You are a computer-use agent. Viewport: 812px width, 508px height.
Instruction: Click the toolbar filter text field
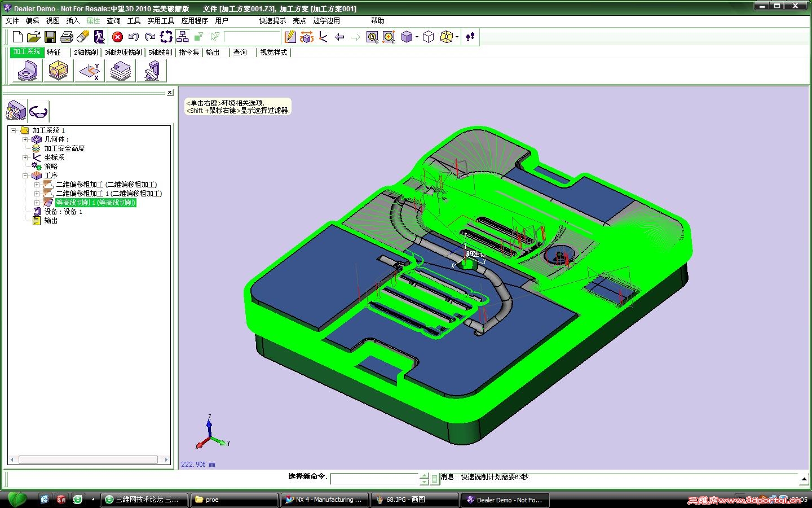point(251,37)
